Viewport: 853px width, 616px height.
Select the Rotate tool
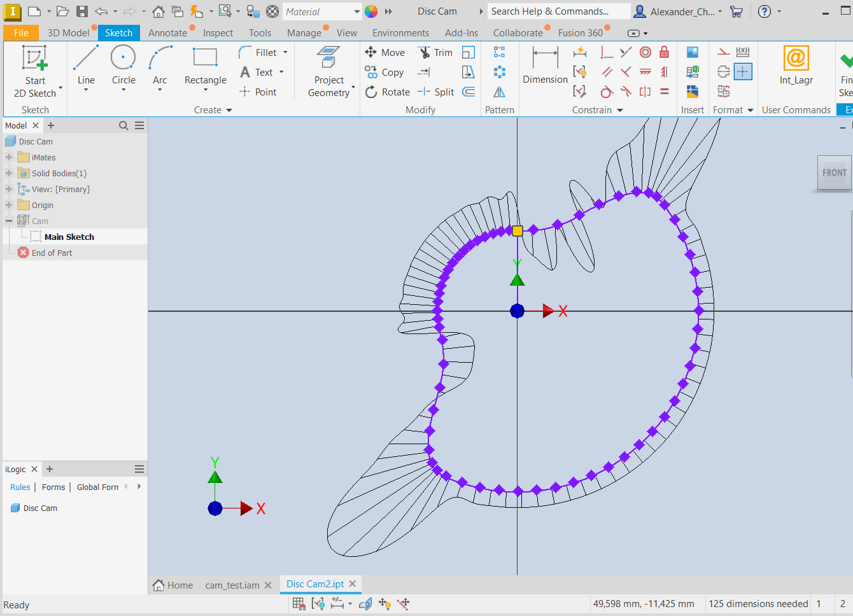(387, 92)
